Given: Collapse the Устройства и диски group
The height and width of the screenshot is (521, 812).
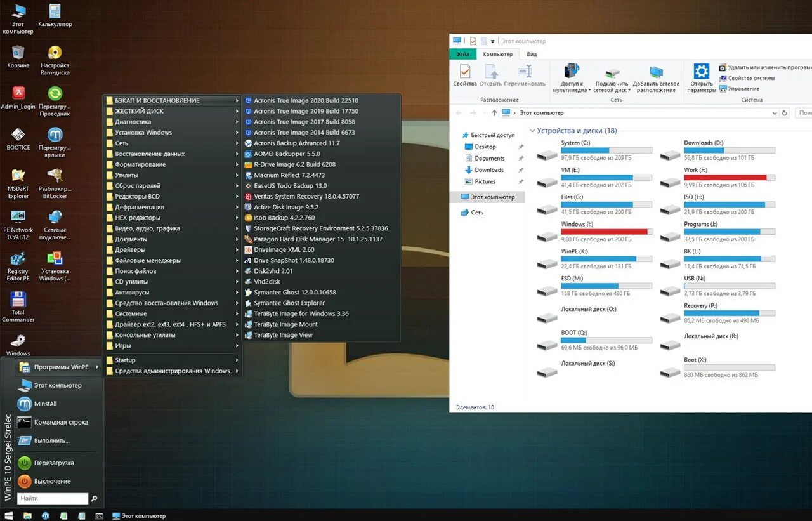Looking at the screenshot, I should (532, 131).
